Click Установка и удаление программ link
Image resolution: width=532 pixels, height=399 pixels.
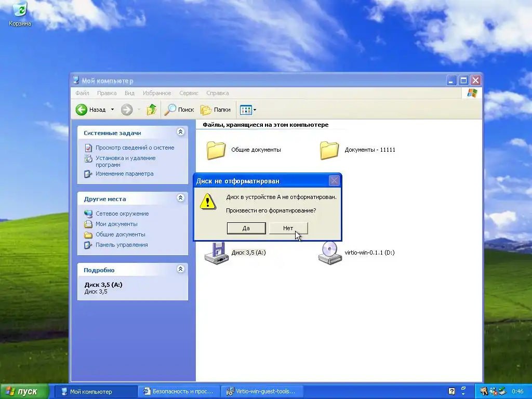(125, 161)
